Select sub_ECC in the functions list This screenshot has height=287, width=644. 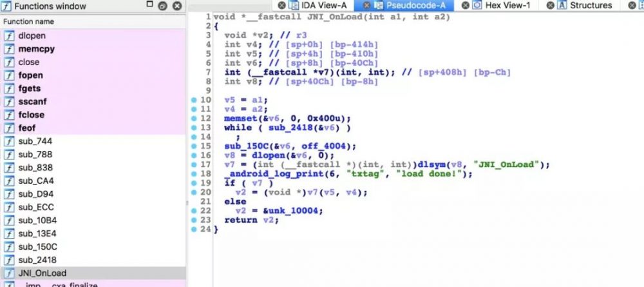(x=93, y=207)
